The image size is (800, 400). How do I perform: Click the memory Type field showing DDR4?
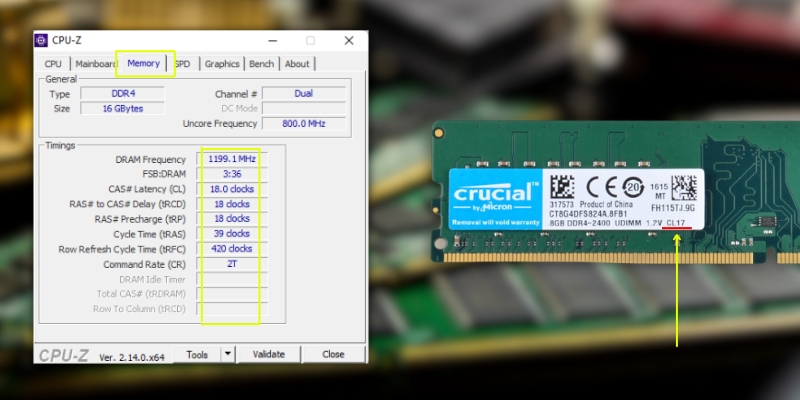tap(123, 94)
